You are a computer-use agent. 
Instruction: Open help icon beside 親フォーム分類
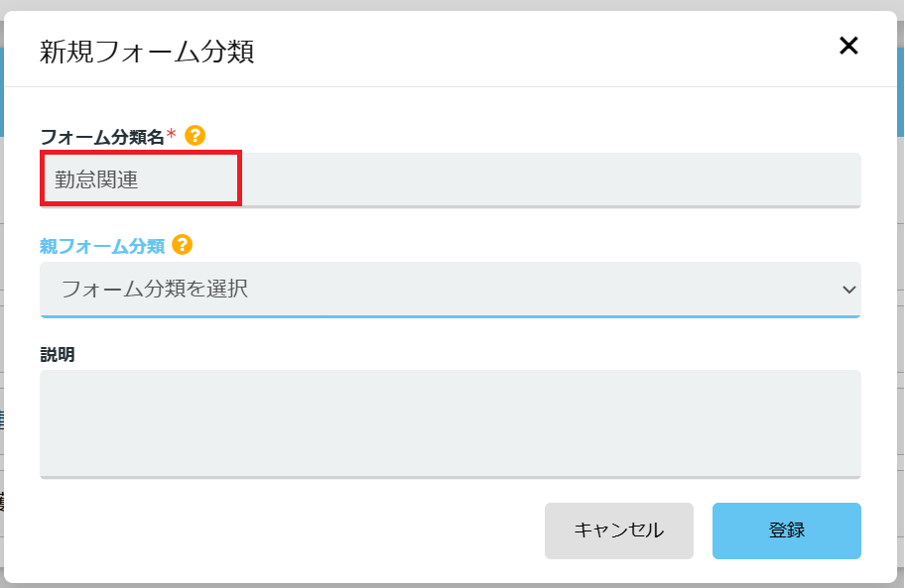183,245
